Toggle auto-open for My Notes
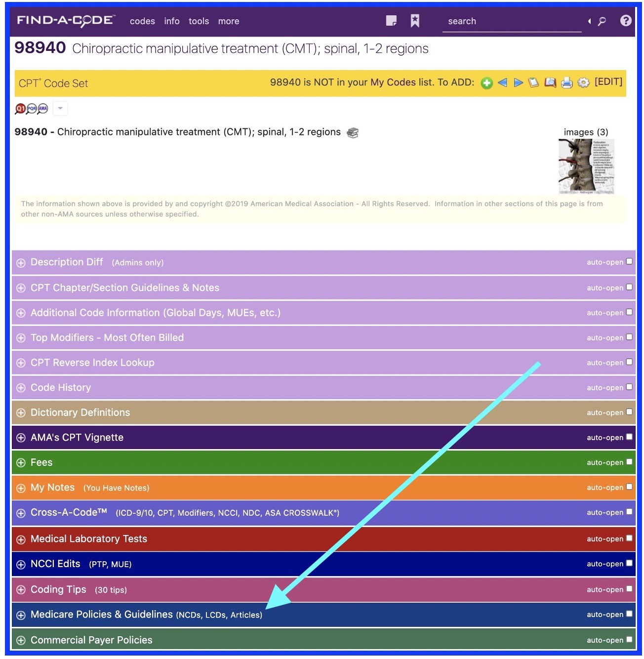This screenshot has width=644, height=659. tap(629, 487)
